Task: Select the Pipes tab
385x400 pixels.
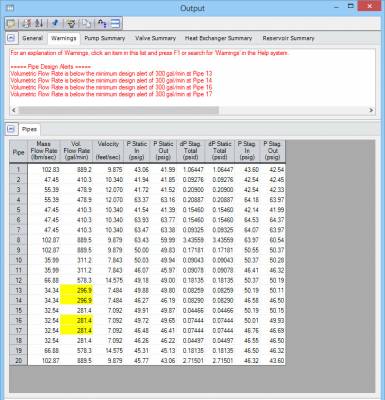Action: coord(29,129)
